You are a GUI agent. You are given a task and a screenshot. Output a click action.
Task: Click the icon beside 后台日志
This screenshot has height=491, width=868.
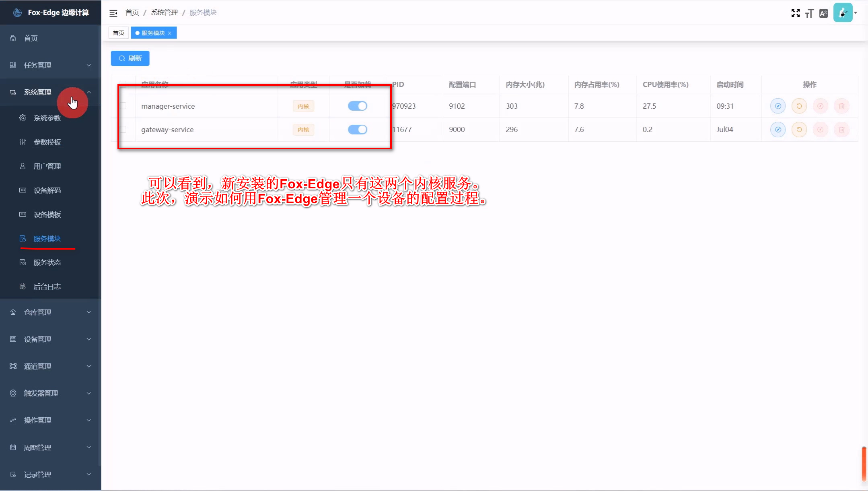click(23, 287)
